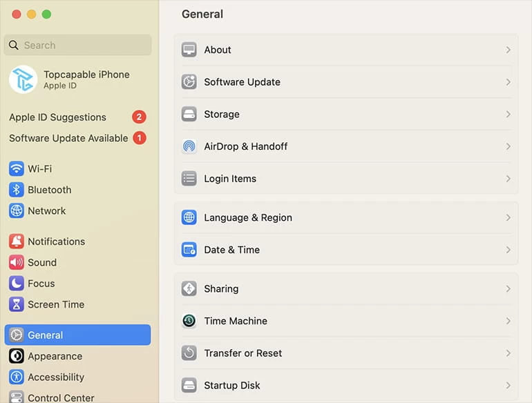Select Wi-Fi in the sidebar
Viewport: 532px width, 403px height.
[39, 169]
